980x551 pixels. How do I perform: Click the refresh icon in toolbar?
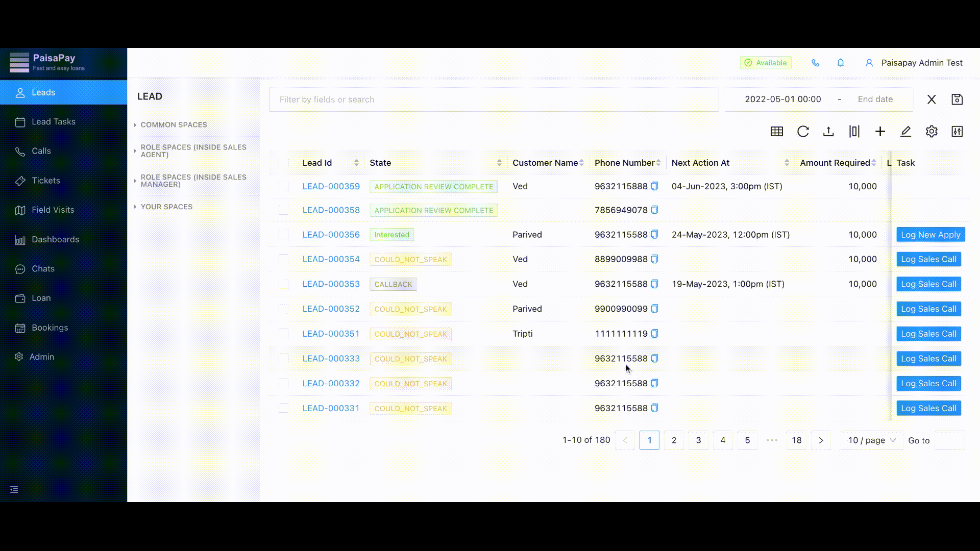point(803,132)
